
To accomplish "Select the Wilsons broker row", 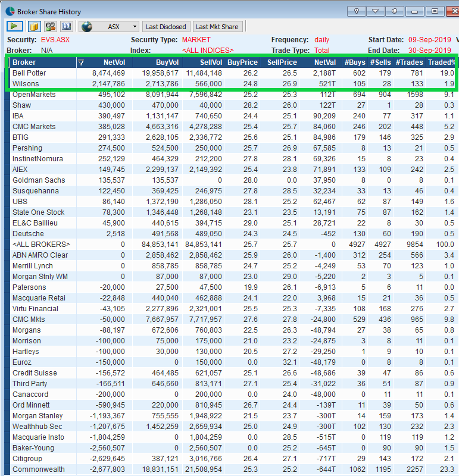I will [x=233, y=84].
